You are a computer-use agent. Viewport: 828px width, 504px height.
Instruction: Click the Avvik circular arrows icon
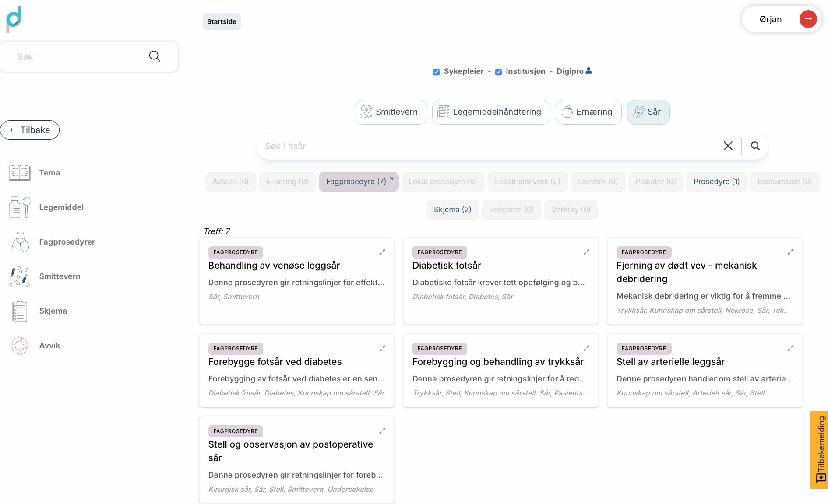tap(20, 346)
